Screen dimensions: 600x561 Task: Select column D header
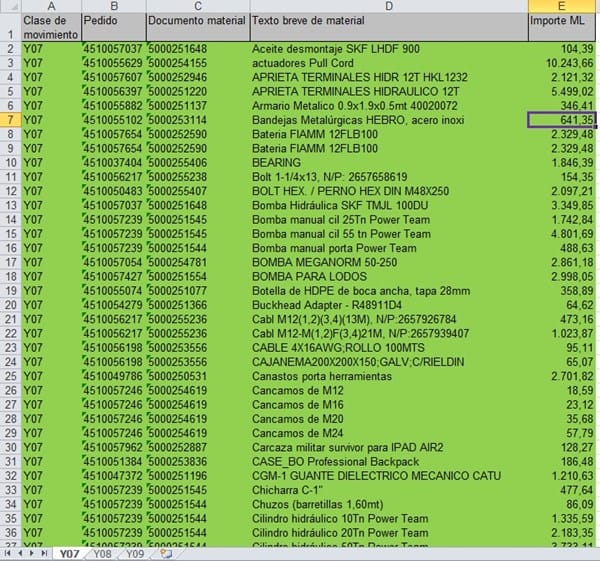pyautogui.click(x=389, y=6)
